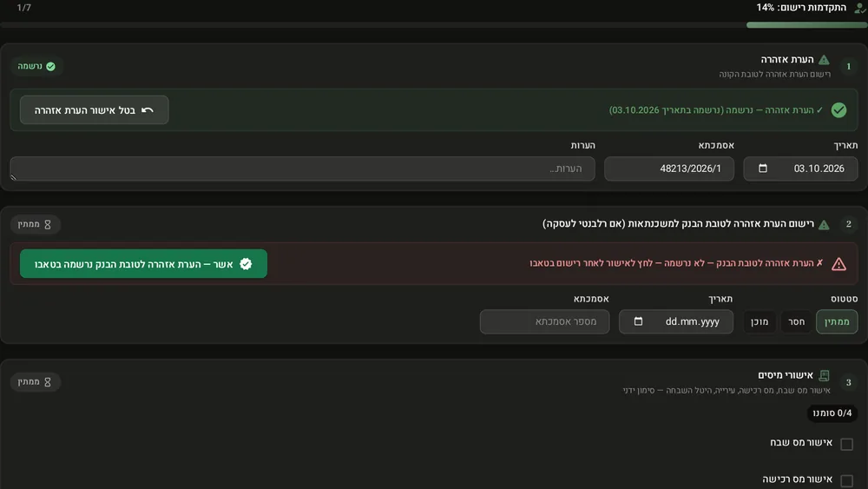The image size is (868, 489).
Task: Click the step 2 title about הבנק למשכנתאות
Action: [678, 224]
